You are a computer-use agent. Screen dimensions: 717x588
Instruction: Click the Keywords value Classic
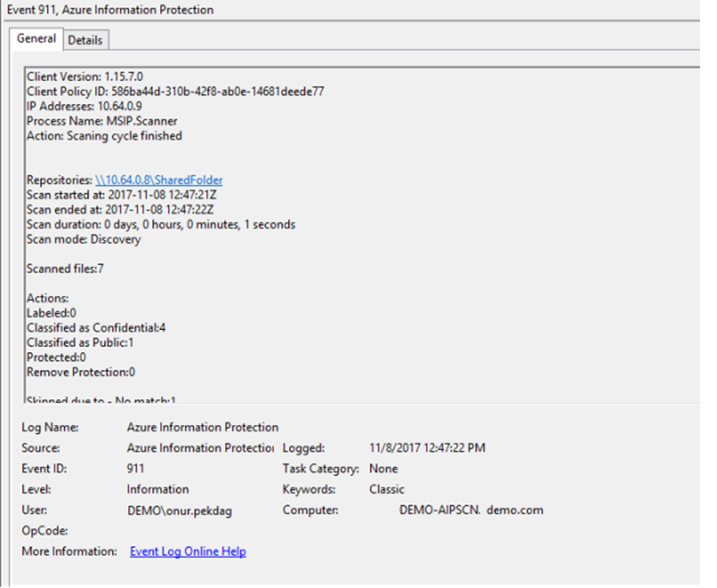point(386,489)
